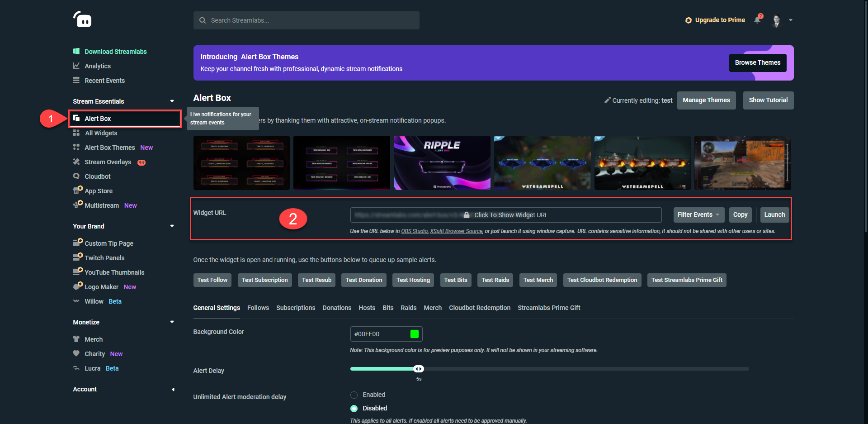Click the Multistream icon
The image size is (868, 424).
tap(78, 204)
